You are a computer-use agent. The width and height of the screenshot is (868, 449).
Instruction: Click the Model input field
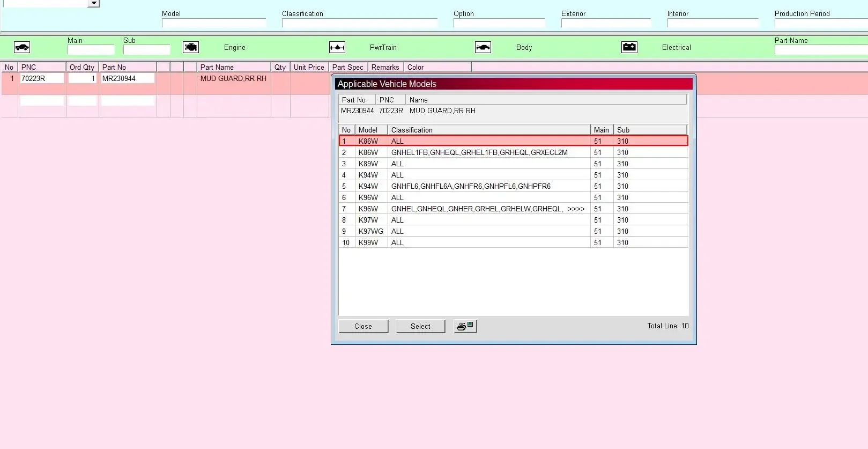point(213,23)
